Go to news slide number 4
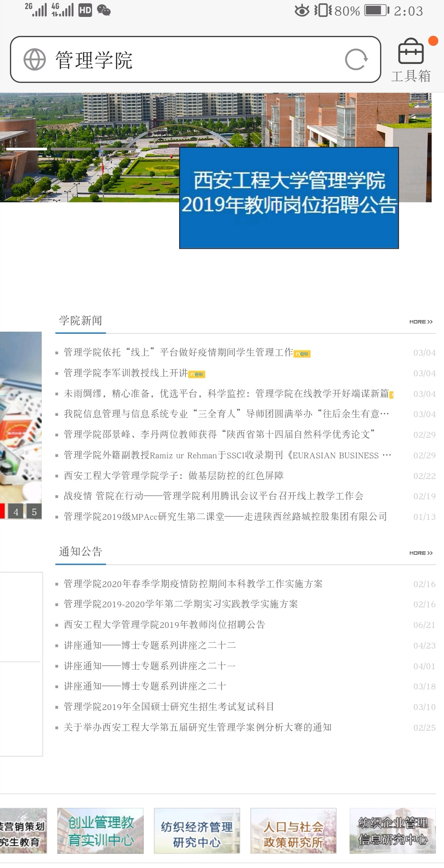 [x=16, y=512]
